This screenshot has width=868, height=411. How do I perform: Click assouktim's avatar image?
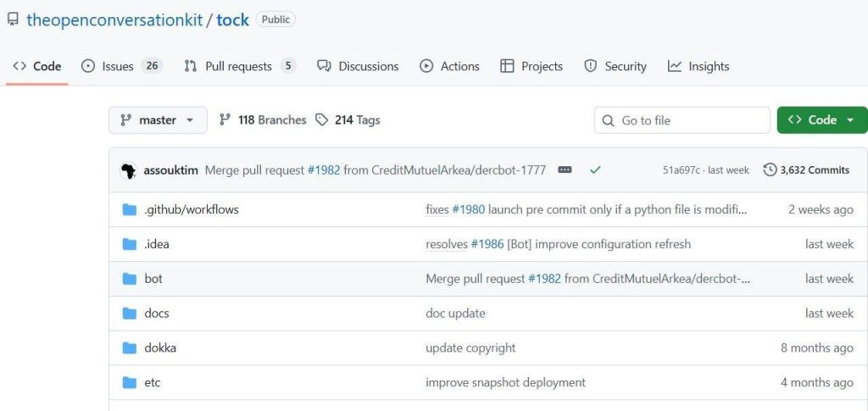pos(129,169)
